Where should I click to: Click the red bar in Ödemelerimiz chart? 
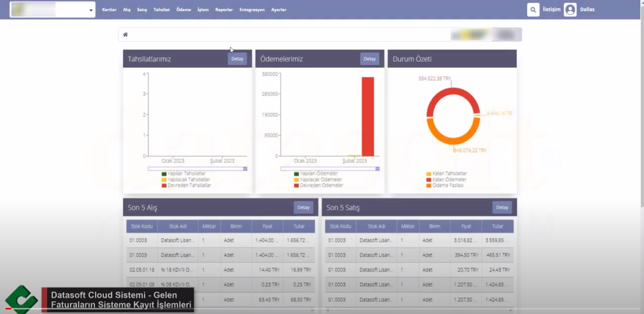(367, 116)
